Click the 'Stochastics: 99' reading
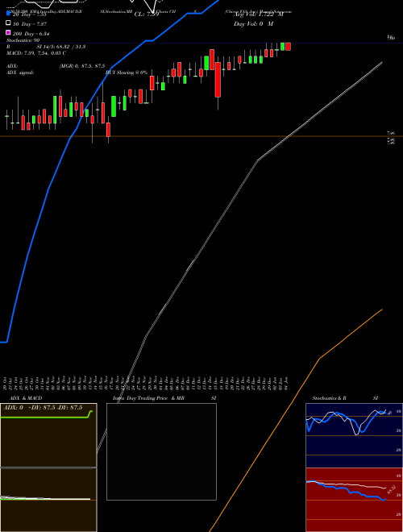Screen dimensions: 403x532 [x=23, y=40]
